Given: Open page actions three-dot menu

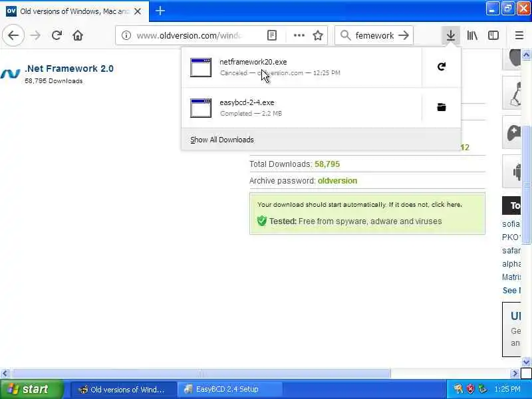Looking at the screenshot, I should click(299, 35).
